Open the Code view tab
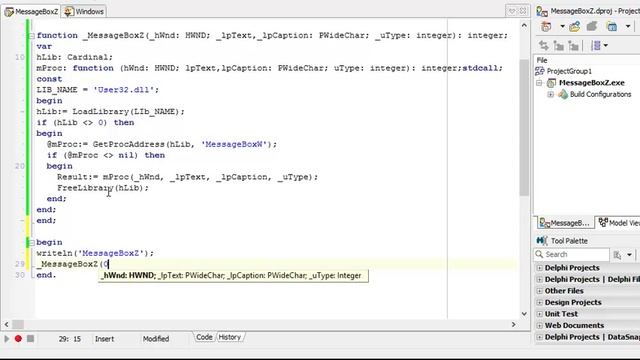640x360 pixels. coord(204,337)
